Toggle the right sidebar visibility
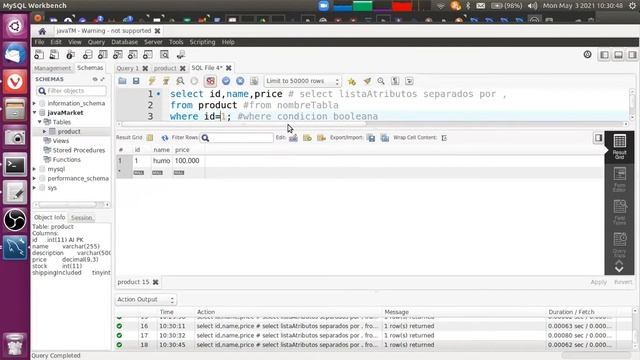Screen dimensions: 640x360 (632, 55)
